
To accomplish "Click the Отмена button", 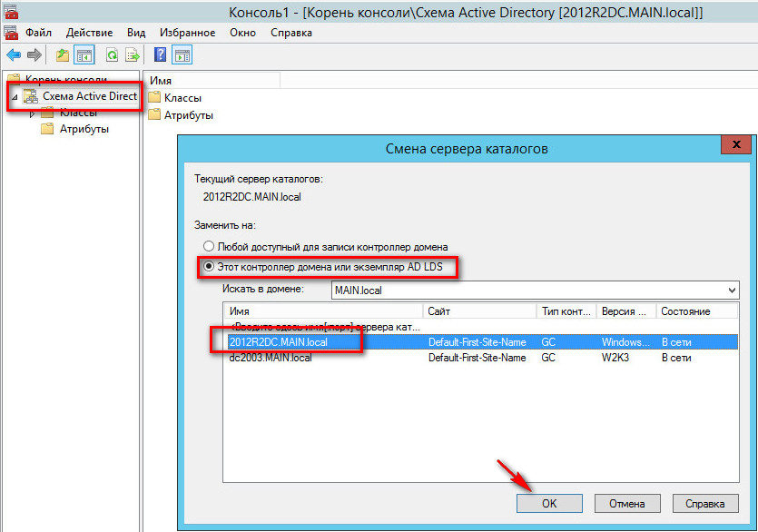I will [x=627, y=504].
